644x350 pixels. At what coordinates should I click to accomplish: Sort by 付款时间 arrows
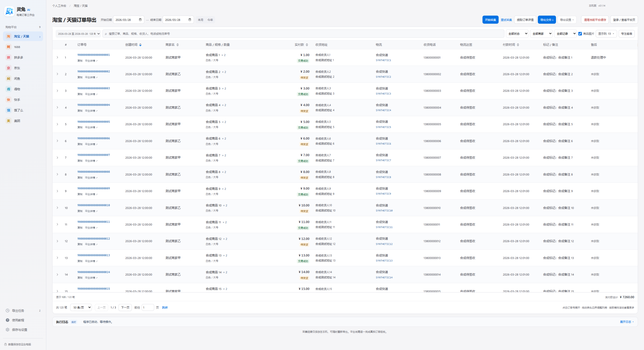tap(518, 45)
